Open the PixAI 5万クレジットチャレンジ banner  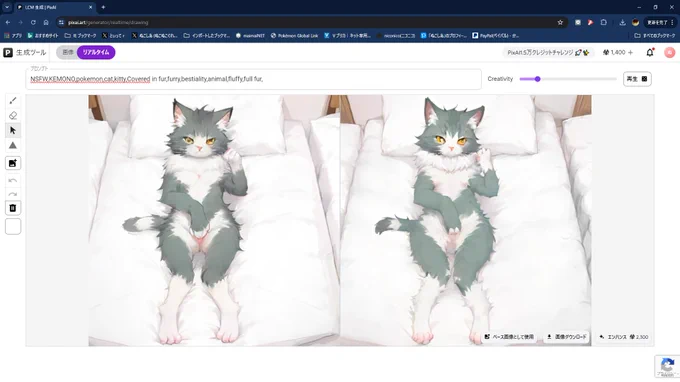click(548, 52)
